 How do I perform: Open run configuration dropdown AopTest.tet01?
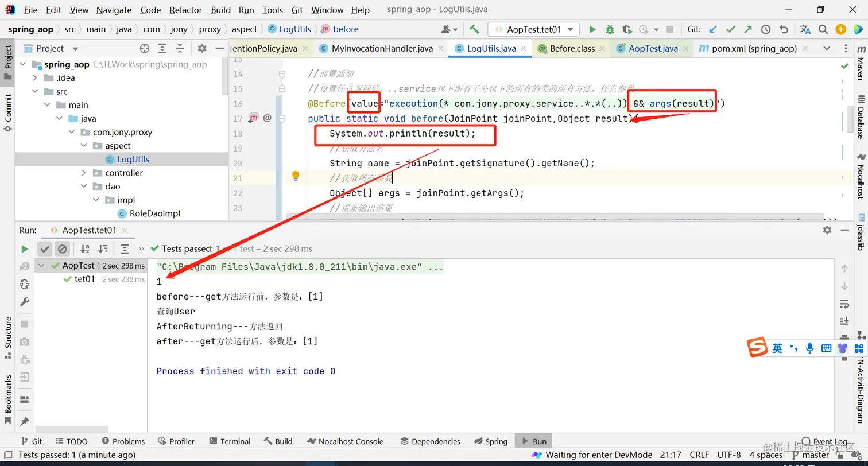point(533,29)
